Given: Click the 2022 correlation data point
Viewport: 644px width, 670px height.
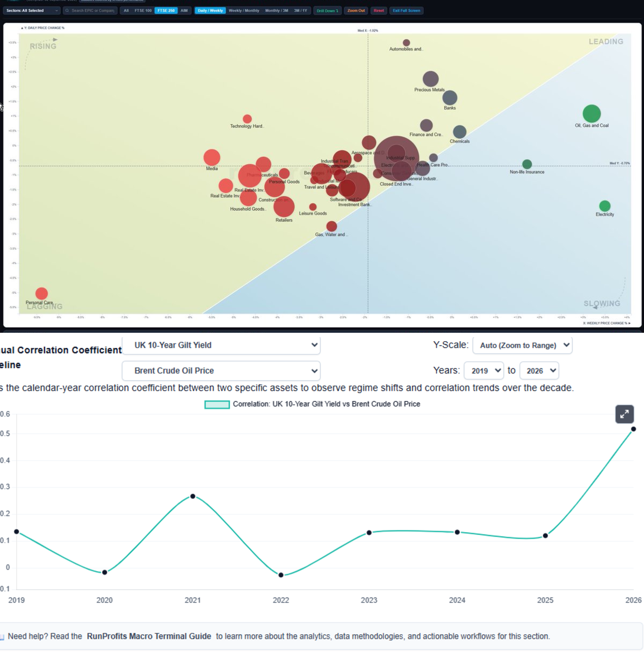Looking at the screenshot, I should click(x=281, y=575).
